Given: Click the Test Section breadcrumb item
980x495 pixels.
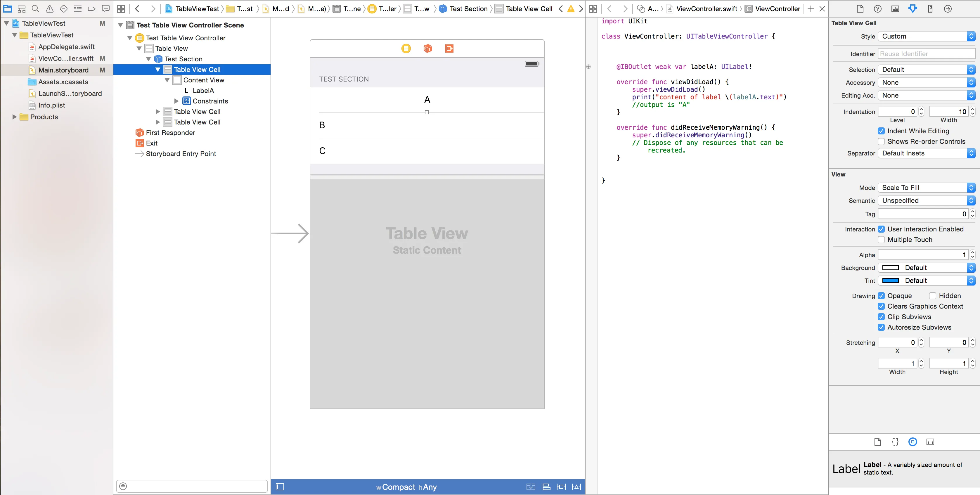Looking at the screenshot, I should [468, 9].
